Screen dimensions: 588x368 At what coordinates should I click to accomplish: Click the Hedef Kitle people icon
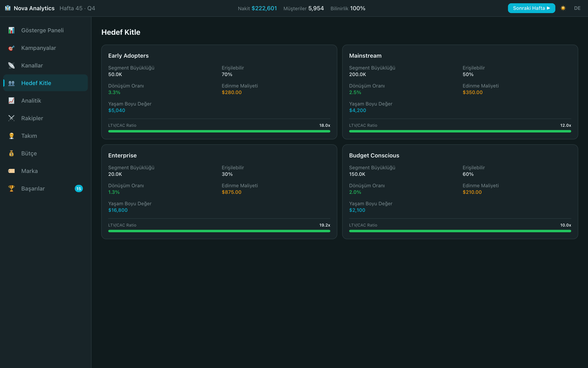pos(11,83)
